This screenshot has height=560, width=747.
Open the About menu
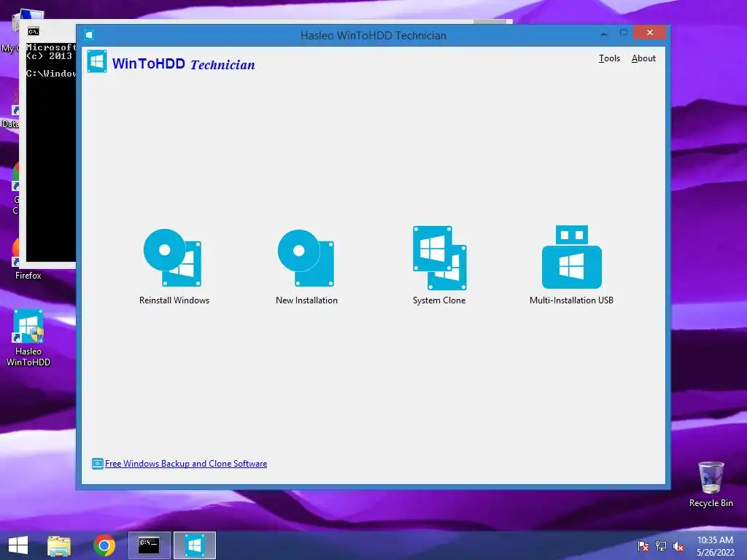[x=643, y=58]
